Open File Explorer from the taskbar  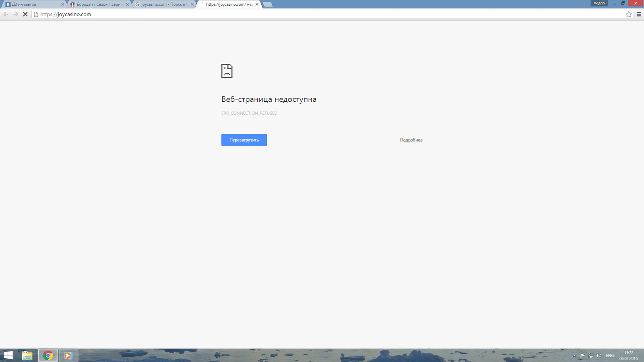[x=27, y=356]
